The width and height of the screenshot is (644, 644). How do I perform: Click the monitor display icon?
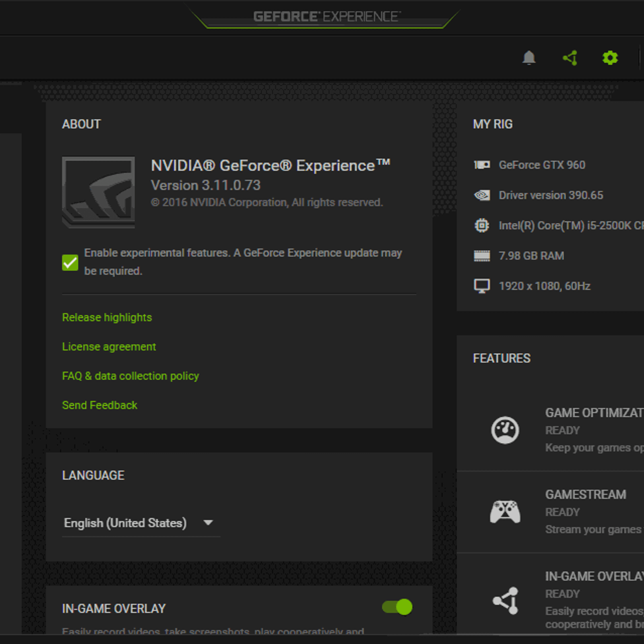[482, 286]
